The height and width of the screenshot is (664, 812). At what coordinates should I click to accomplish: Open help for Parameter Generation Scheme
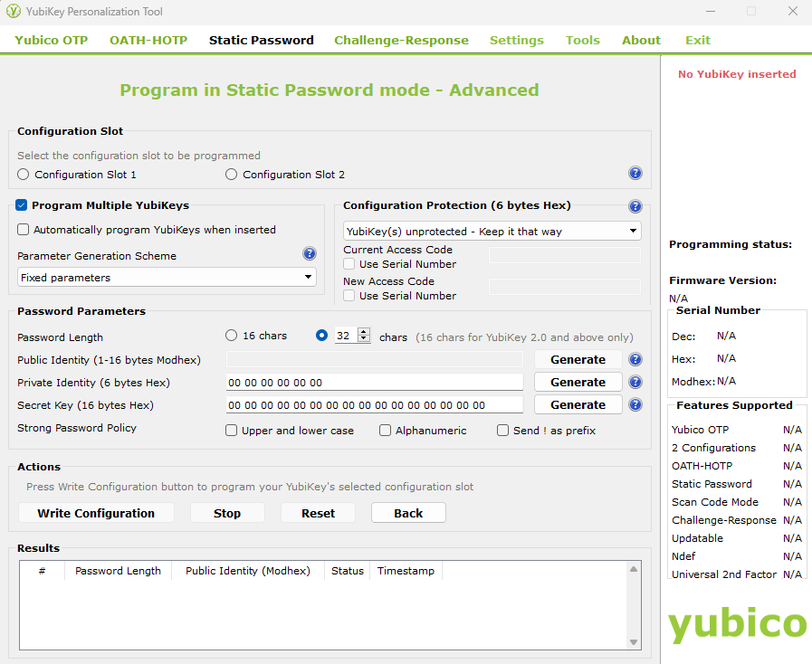(310, 253)
